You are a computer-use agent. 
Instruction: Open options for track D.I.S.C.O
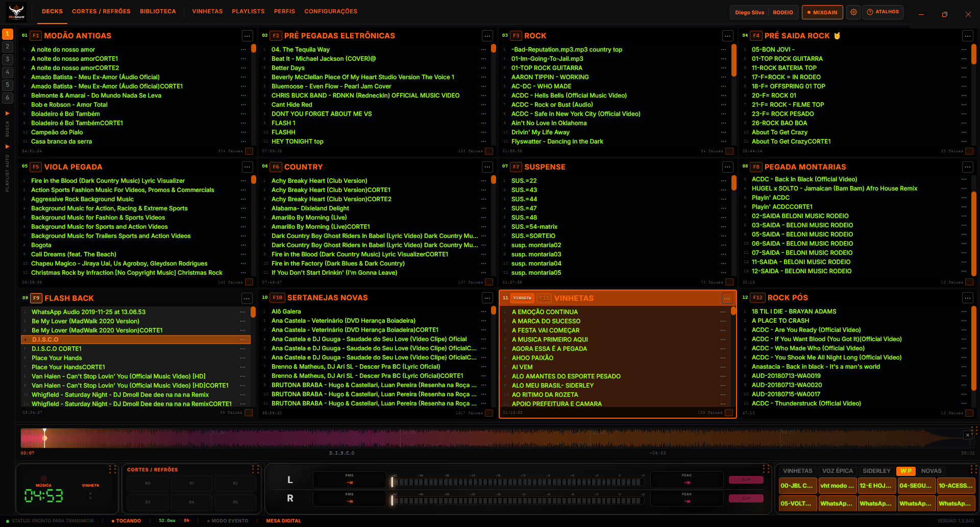click(243, 340)
